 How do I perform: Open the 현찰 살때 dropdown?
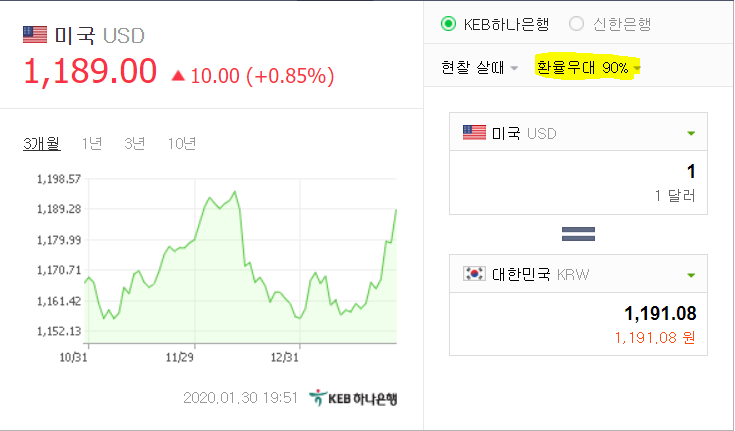[x=479, y=68]
